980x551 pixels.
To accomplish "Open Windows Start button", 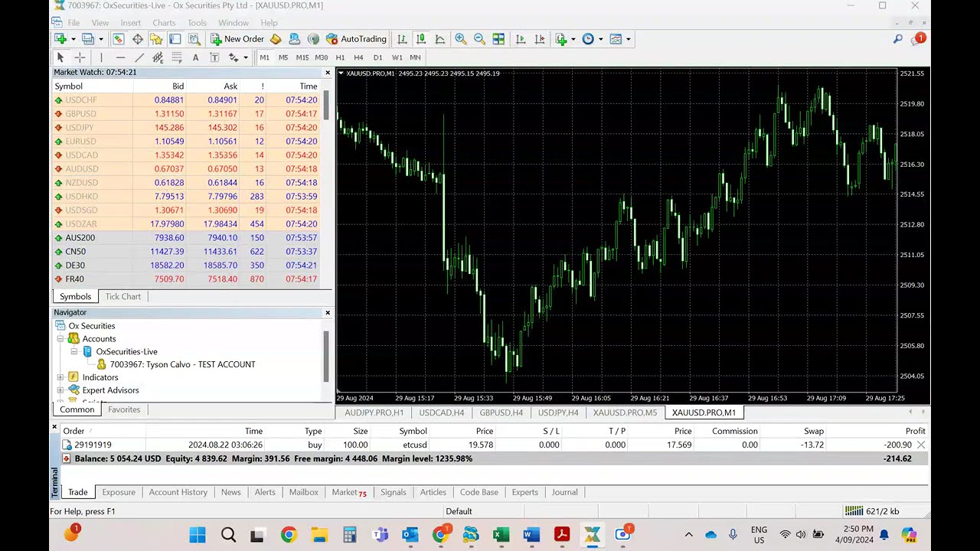I will pyautogui.click(x=198, y=534).
